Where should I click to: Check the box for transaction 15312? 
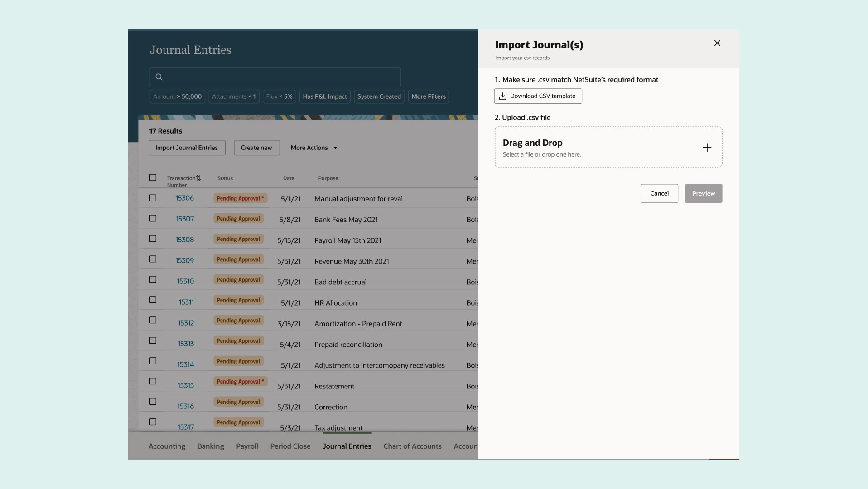(153, 320)
